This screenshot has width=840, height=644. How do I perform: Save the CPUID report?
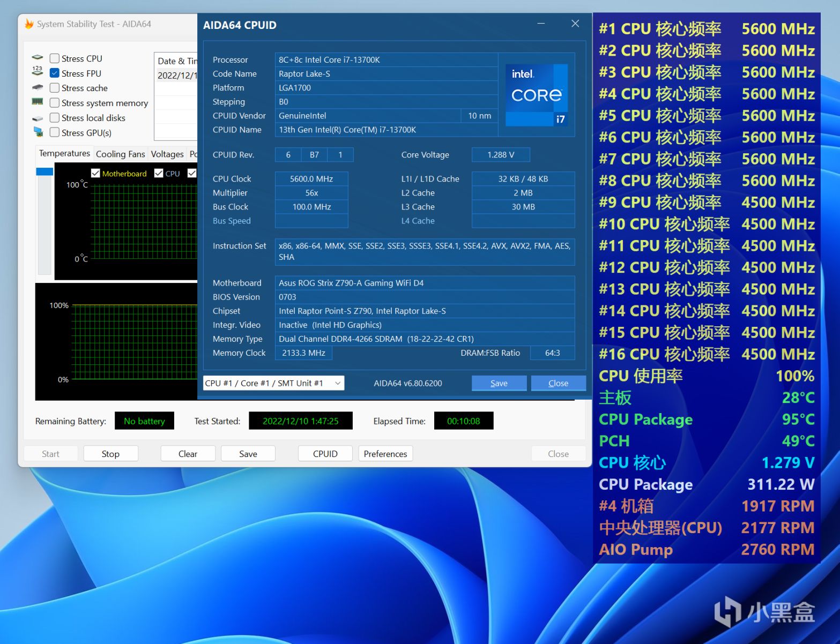tap(499, 383)
